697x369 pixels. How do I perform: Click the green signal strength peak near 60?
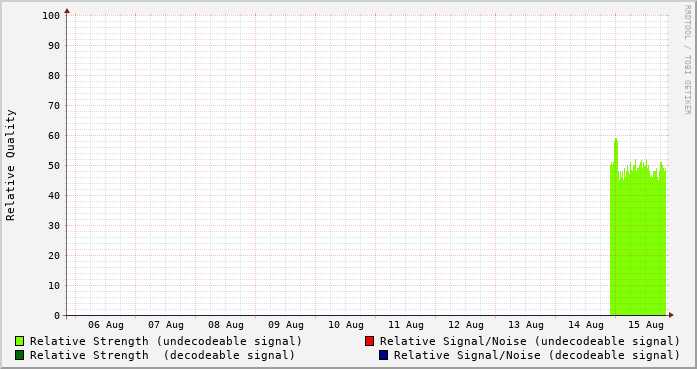coord(616,141)
